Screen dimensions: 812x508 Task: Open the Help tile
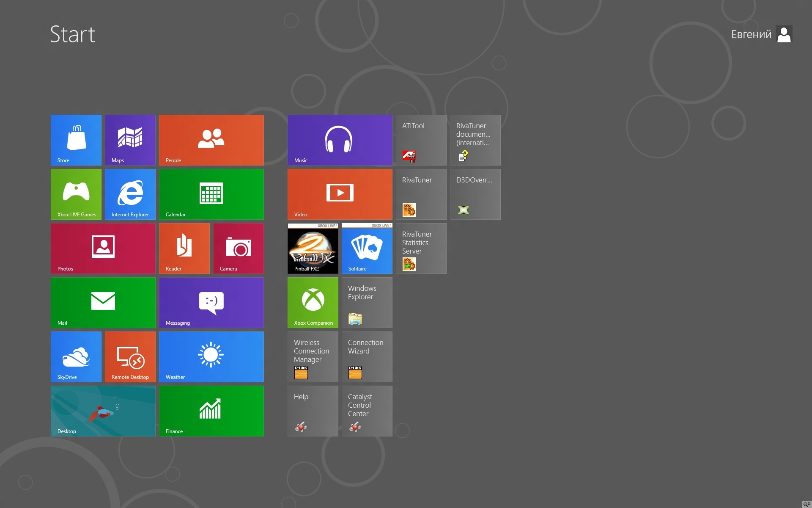pyautogui.click(x=313, y=411)
